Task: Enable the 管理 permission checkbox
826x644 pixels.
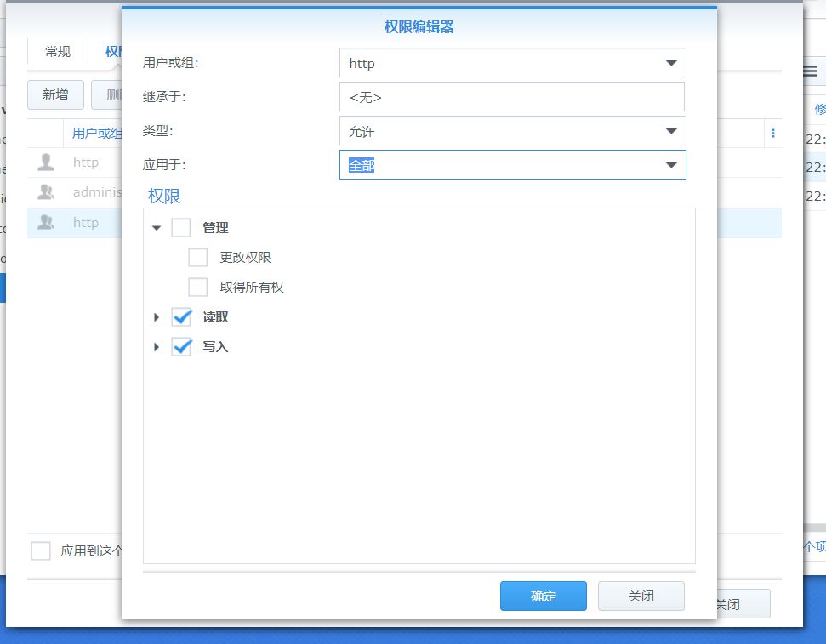Action: pos(181,228)
